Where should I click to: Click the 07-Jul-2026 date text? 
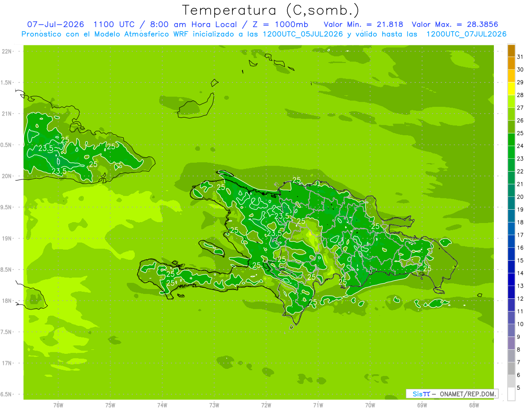point(56,24)
